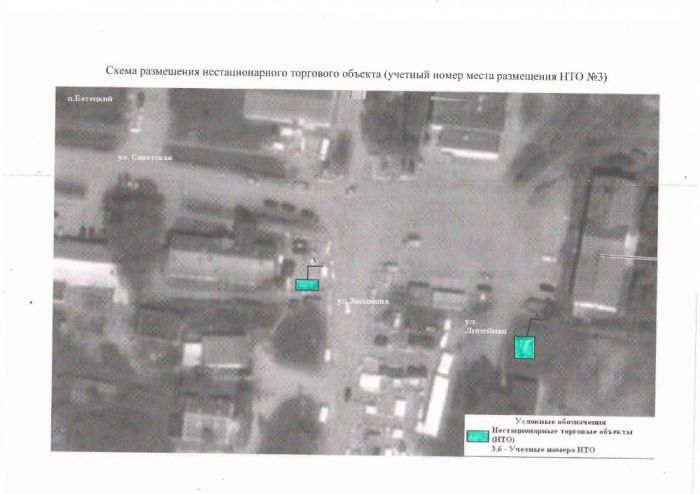Click the "ул.Зосимова" street label
The height and width of the screenshot is (494, 700).
pos(362,302)
